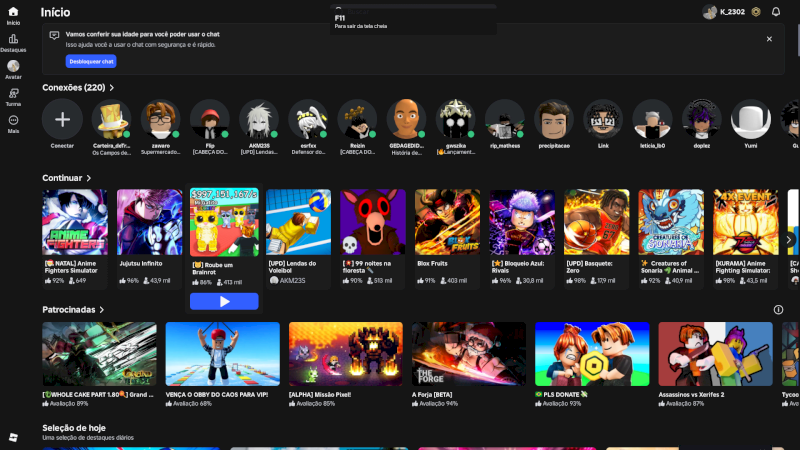Open WHOLE CAKE Grand sponsored thumbnail
Image resolution: width=800 pixels, height=450 pixels.
99,354
